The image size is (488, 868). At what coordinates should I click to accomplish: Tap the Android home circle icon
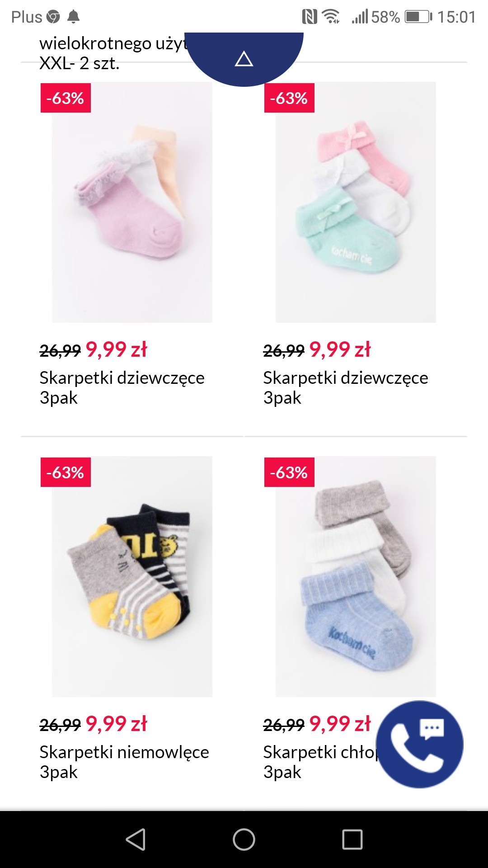point(244,840)
